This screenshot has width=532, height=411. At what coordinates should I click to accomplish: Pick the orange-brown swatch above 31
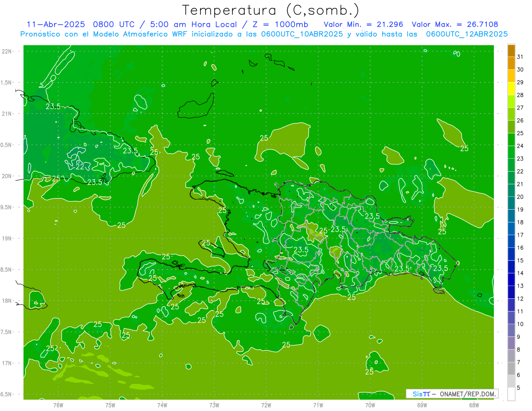click(511, 51)
